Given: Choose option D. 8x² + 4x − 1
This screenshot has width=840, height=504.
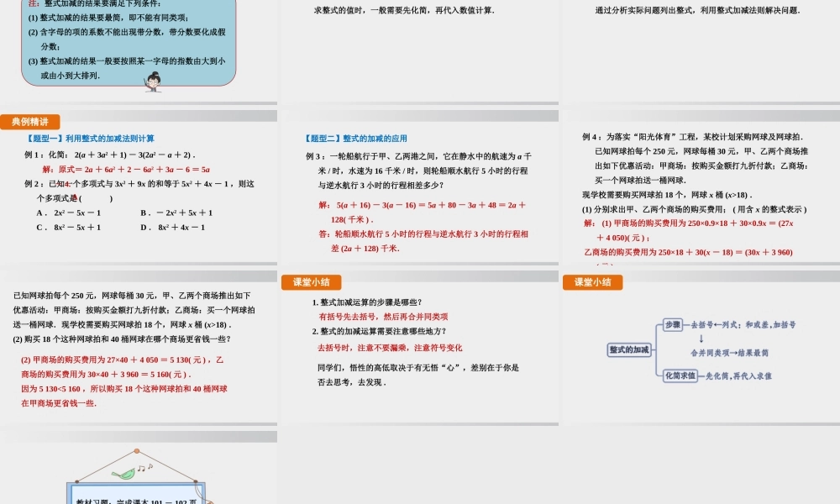Looking at the screenshot, I should click(x=173, y=227).
